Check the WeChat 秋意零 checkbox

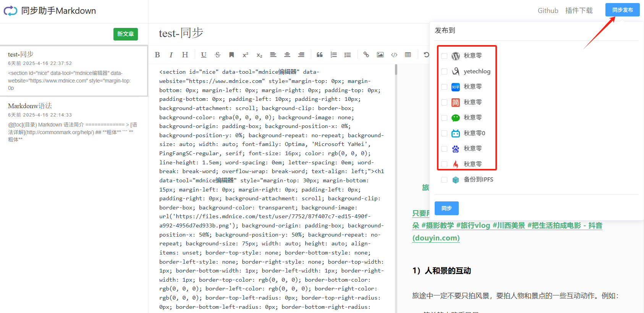[444, 118]
